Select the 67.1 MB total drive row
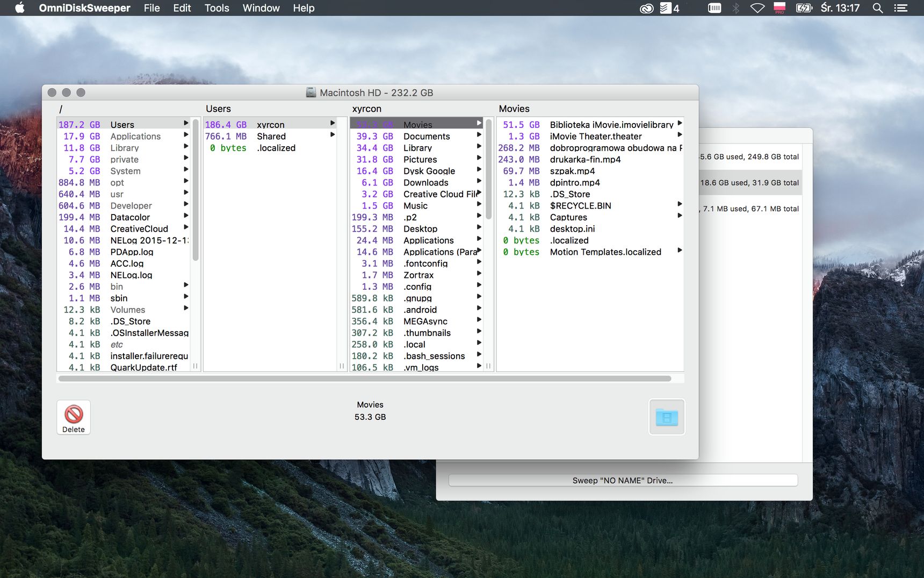924x578 pixels. click(750, 209)
